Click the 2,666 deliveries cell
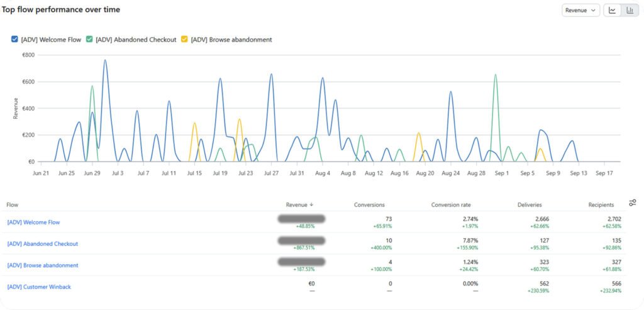 [541, 219]
